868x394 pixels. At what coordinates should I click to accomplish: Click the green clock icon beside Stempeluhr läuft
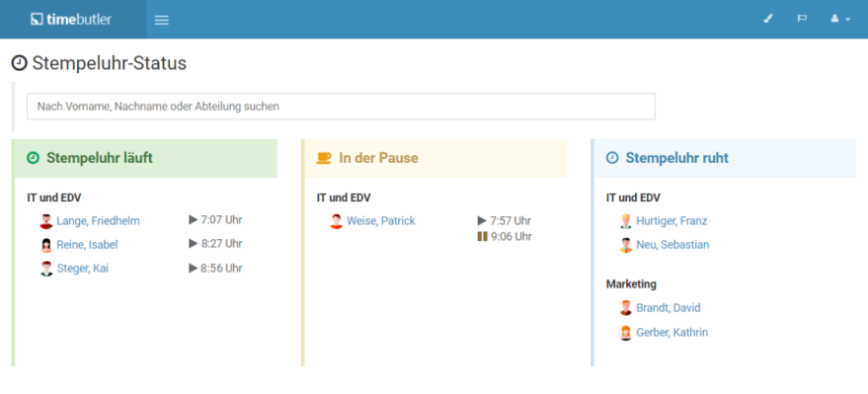(x=34, y=158)
